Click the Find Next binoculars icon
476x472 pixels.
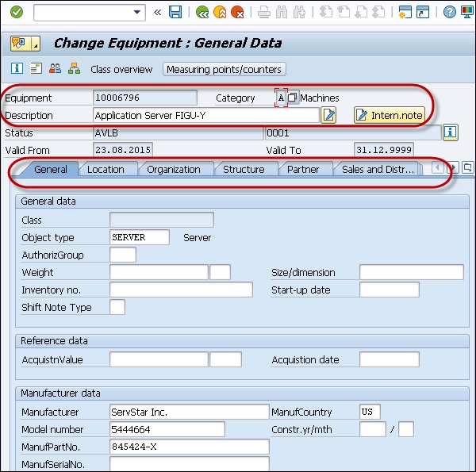tap(299, 13)
